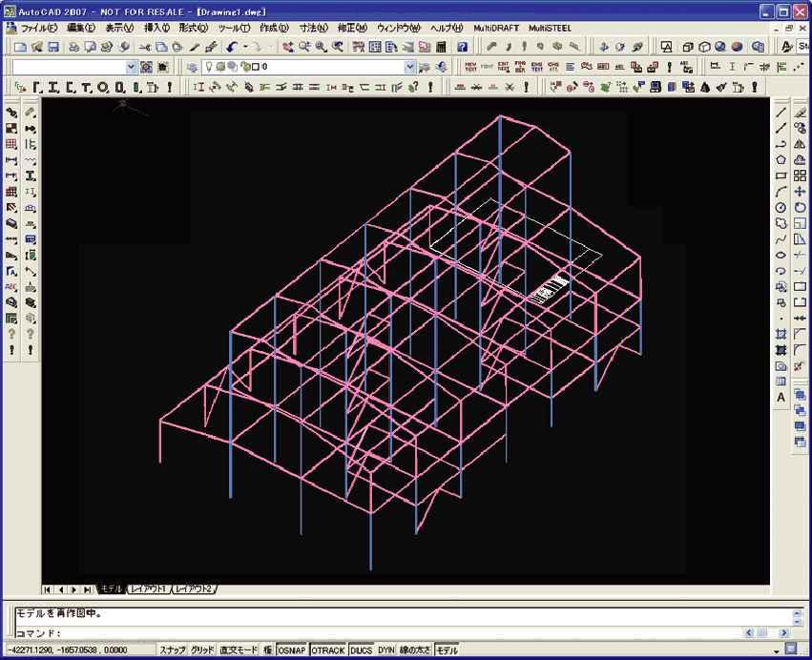Expand the empty workspace combo box dropdown
The width and height of the screenshot is (812, 660).
click(131, 67)
